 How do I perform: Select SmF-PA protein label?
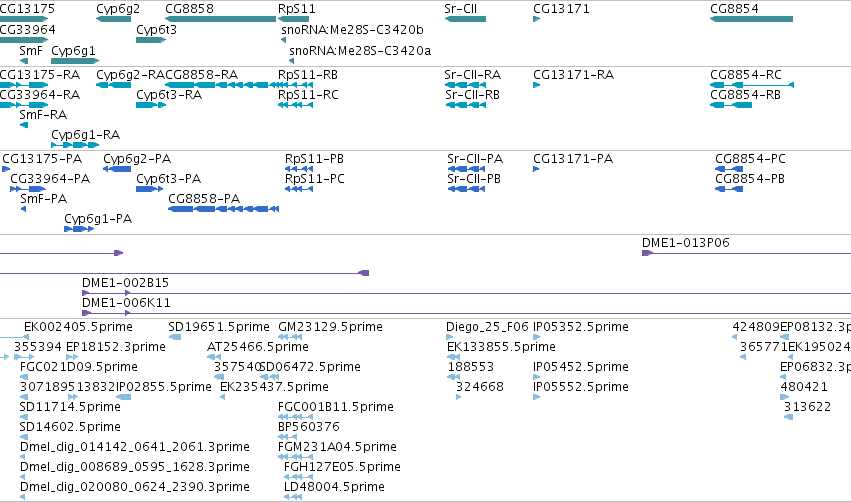point(43,199)
